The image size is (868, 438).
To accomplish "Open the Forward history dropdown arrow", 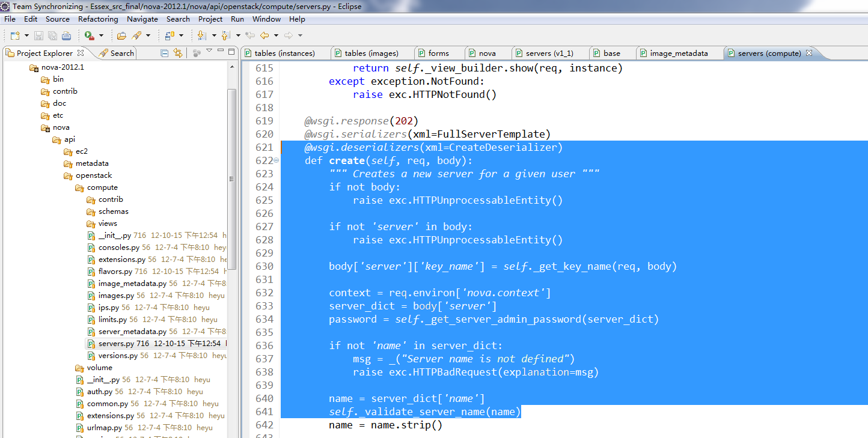I will pyautogui.click(x=300, y=36).
